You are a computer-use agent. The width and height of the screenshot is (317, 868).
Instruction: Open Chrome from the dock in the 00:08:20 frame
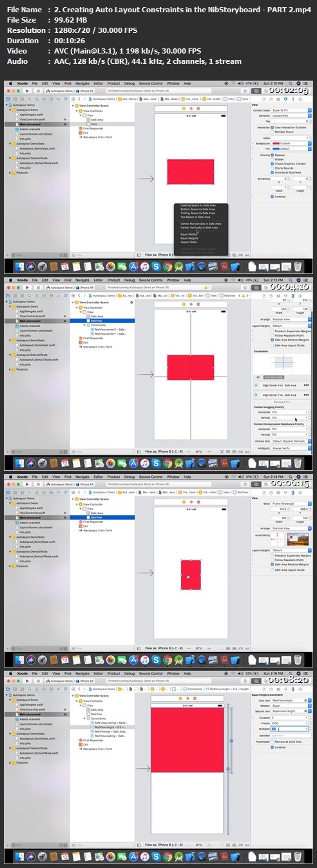click(166, 856)
